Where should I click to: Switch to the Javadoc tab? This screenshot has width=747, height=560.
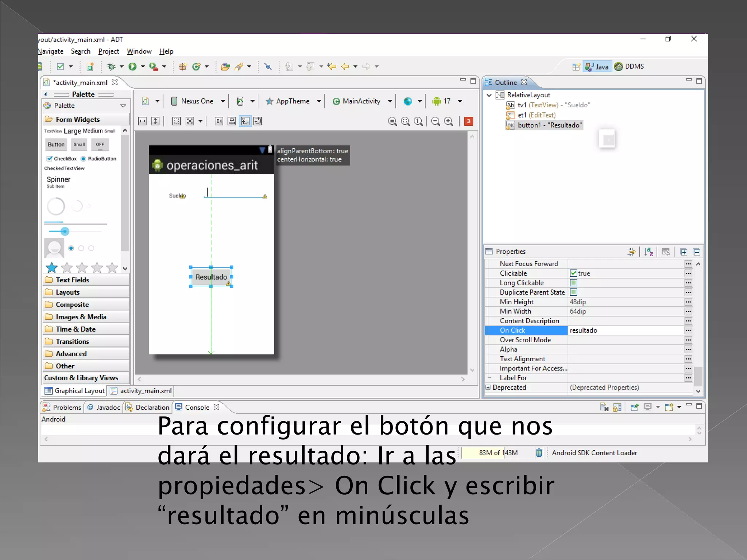coord(104,407)
